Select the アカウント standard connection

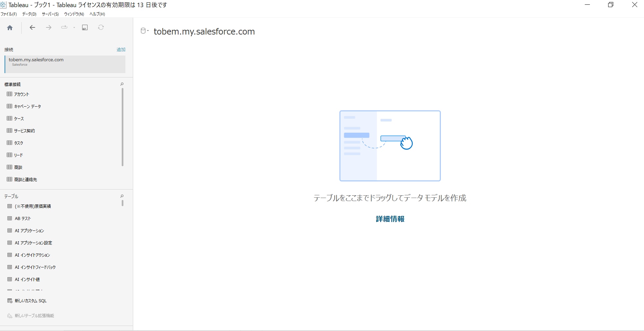(22, 94)
